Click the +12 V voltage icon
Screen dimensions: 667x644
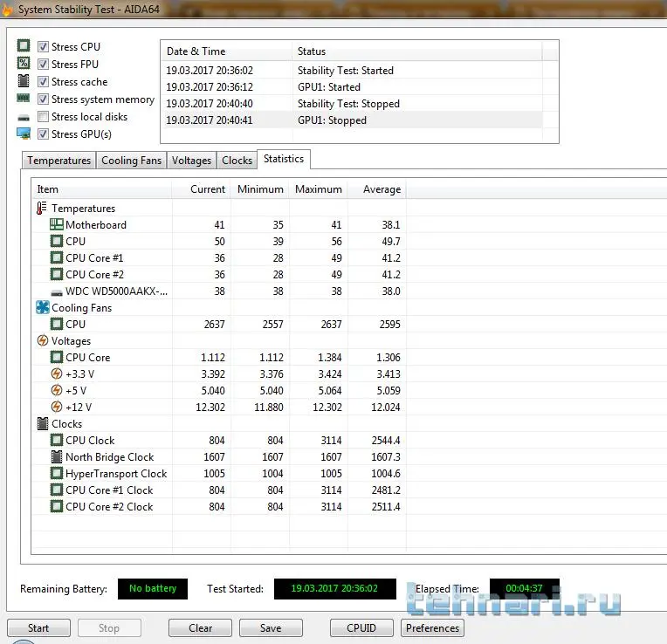pyautogui.click(x=57, y=408)
